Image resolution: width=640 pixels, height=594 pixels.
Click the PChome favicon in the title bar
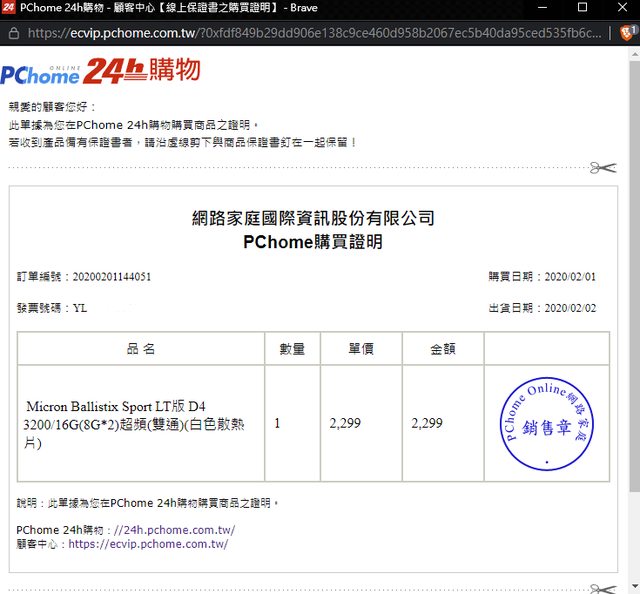(9, 8)
